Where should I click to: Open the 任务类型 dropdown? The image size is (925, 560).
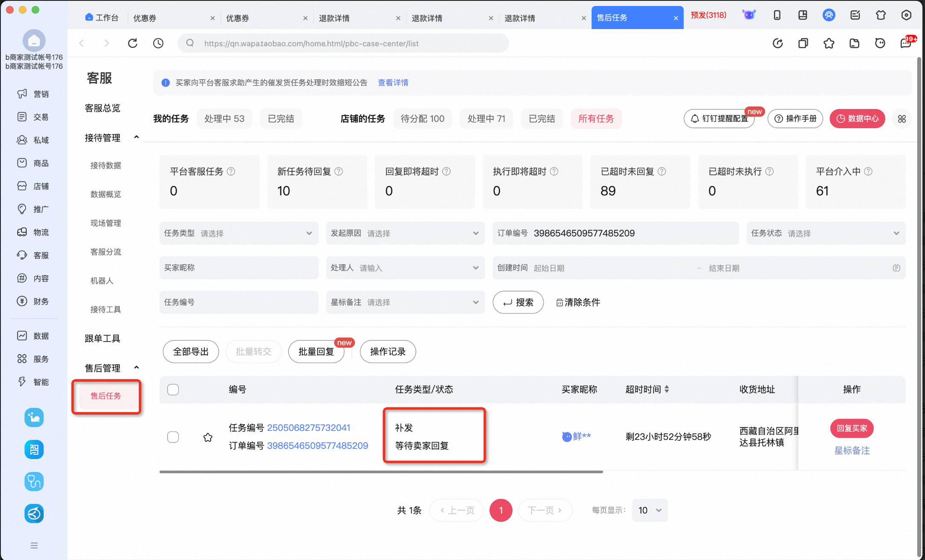239,233
